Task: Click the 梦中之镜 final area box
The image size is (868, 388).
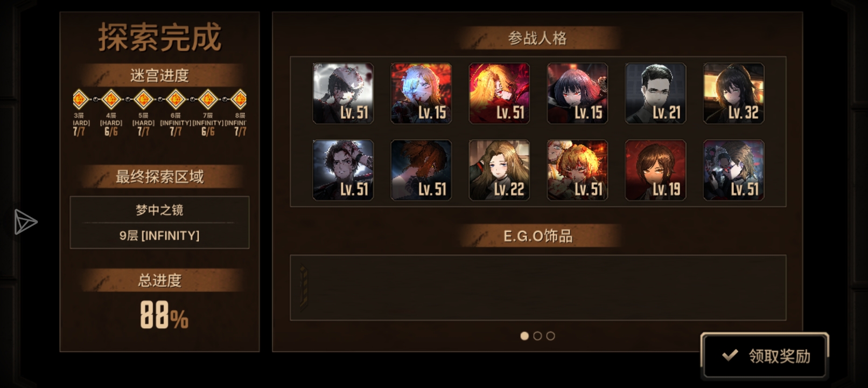Action: [x=159, y=222]
